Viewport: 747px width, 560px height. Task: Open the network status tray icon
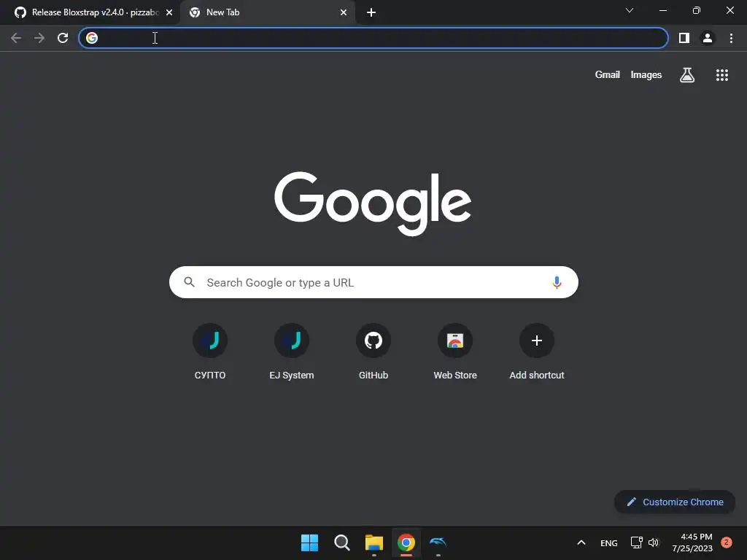[x=636, y=542]
